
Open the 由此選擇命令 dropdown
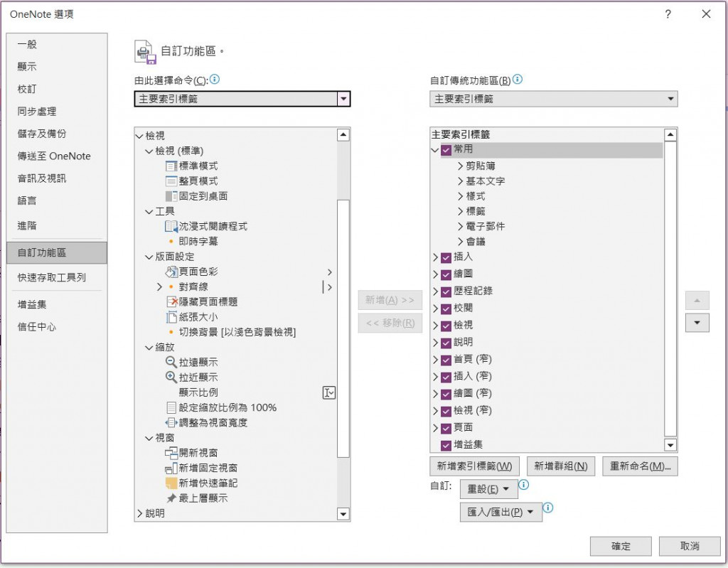tap(343, 99)
